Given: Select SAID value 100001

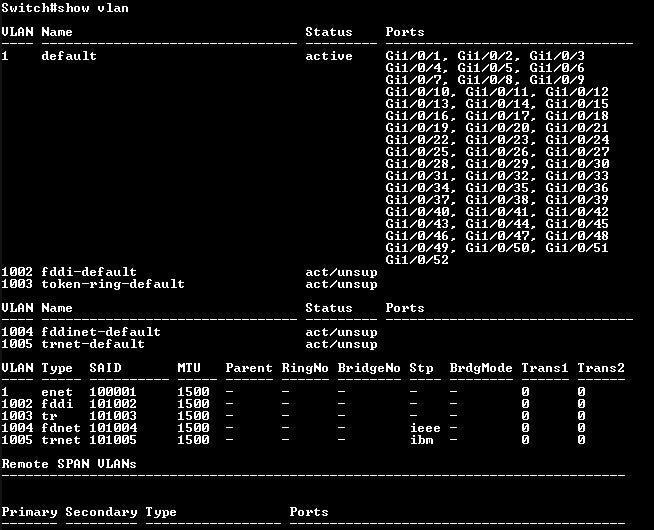Looking at the screenshot, I should tap(113, 392).
